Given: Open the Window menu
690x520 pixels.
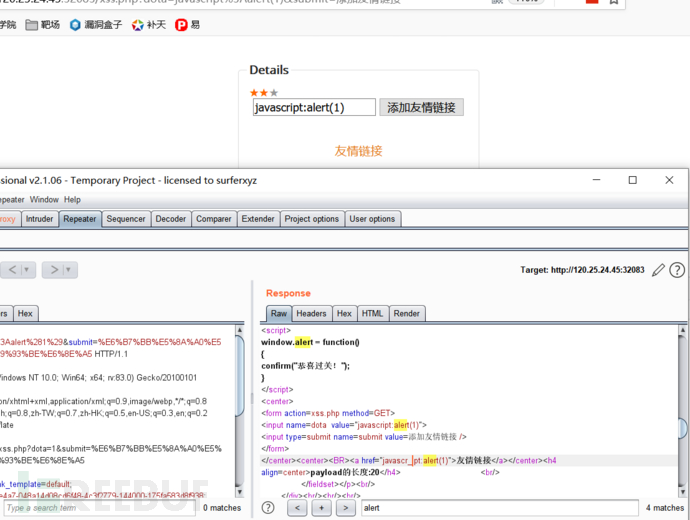Looking at the screenshot, I should tap(44, 200).
